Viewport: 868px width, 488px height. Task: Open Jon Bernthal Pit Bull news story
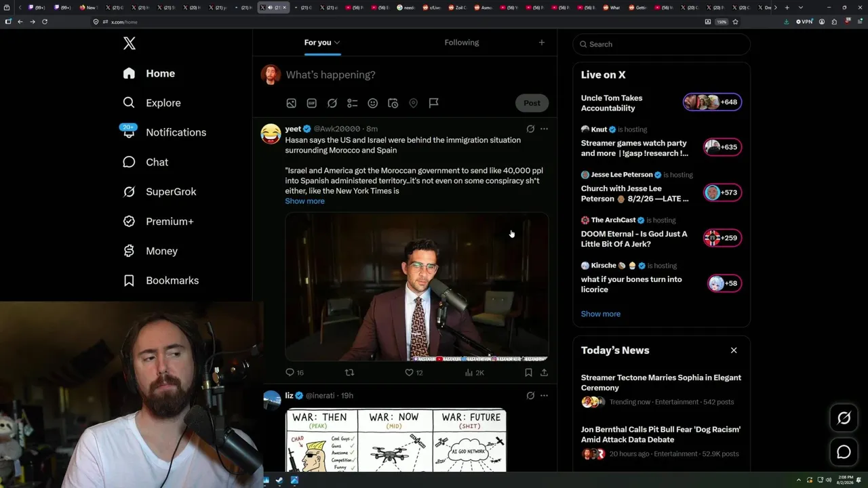661,434
